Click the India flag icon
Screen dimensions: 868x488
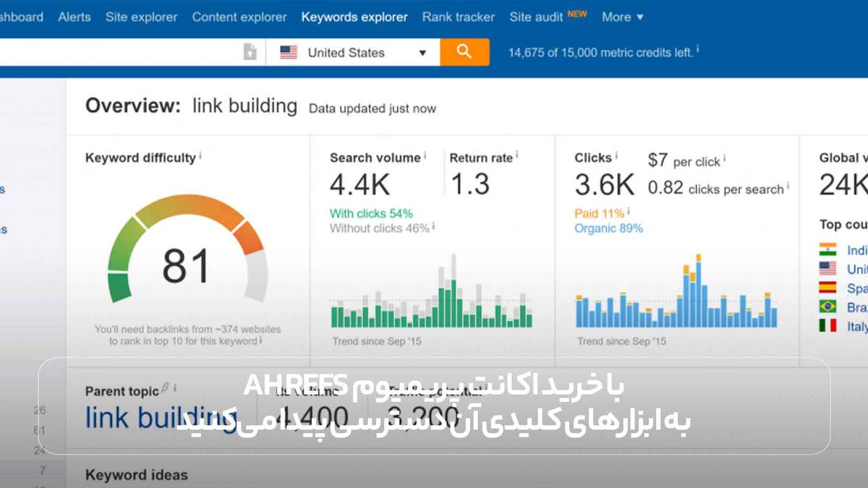pos(827,250)
